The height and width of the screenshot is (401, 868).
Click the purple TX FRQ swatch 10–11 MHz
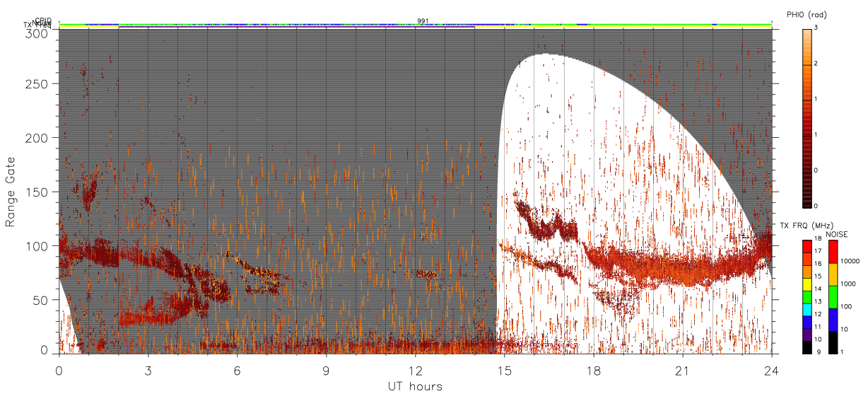pyautogui.click(x=807, y=335)
